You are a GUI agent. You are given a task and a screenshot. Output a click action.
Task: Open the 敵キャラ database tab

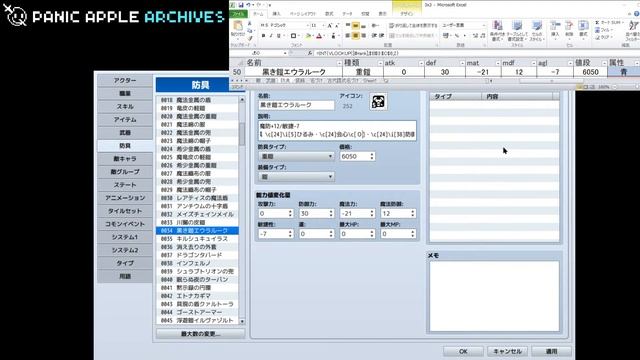[x=125, y=159]
